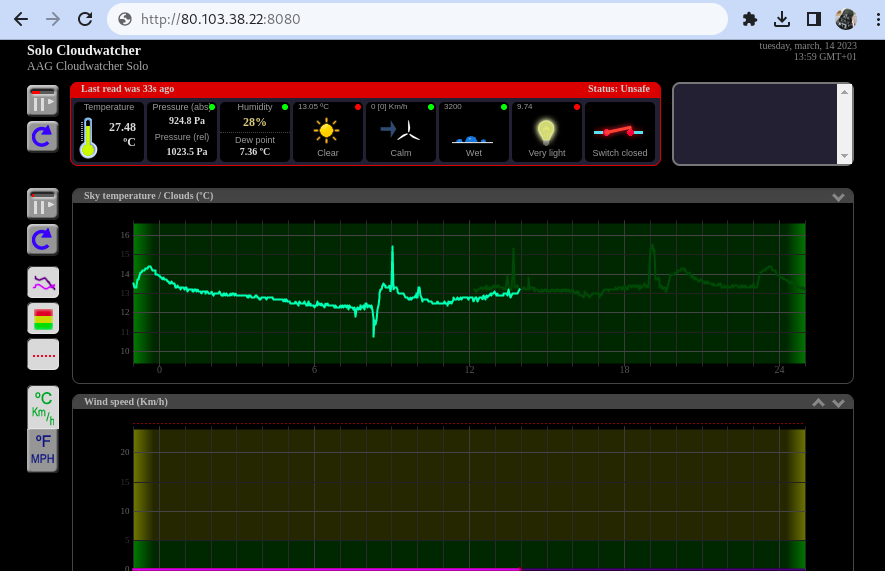The image size is (885, 571).
Task: Click the Switch closed relay icon
Action: 619,132
